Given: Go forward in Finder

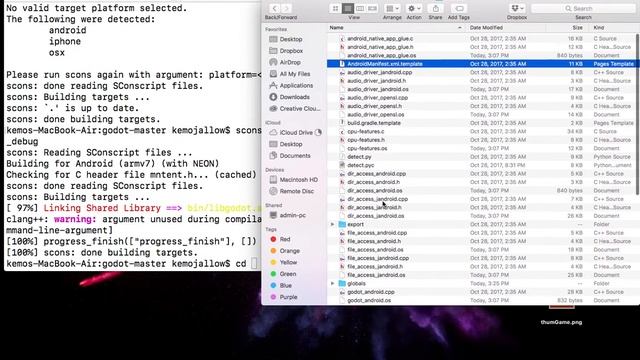Looking at the screenshot, I should click(x=287, y=8).
